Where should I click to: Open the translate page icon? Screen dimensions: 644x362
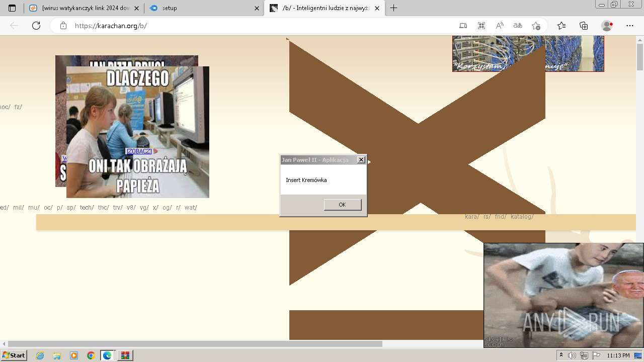pyautogui.click(x=518, y=26)
